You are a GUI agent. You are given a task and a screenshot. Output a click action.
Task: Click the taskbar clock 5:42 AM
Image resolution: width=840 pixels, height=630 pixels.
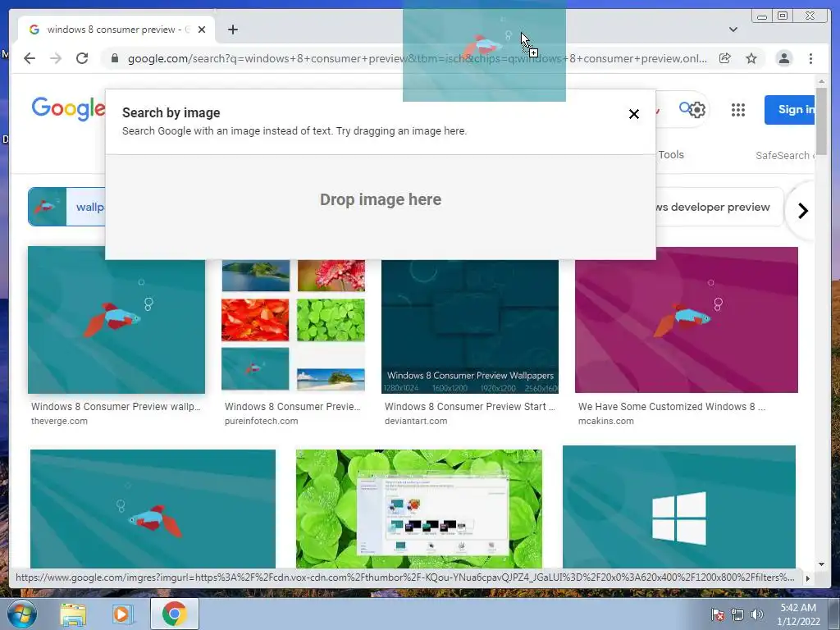pyautogui.click(x=798, y=608)
